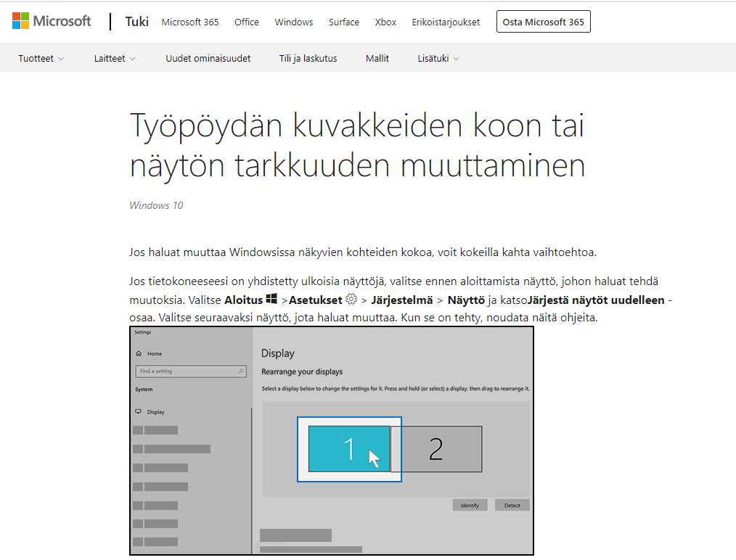Click the search magnifier icon in Settings image
Screen dimensions: 736x560
point(241,371)
